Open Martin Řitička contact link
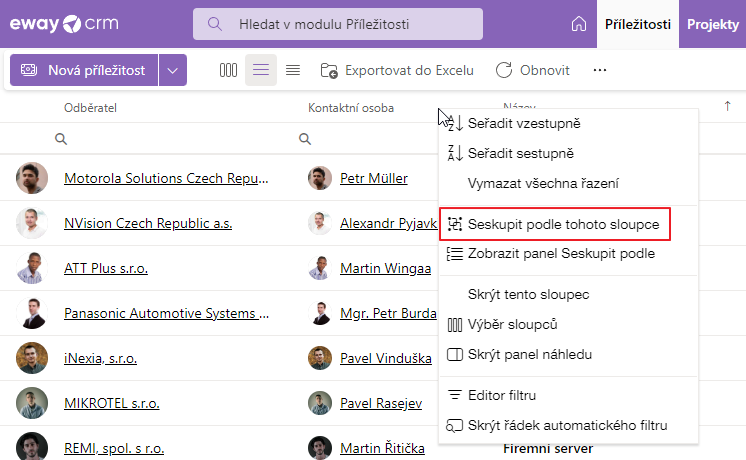 click(383, 448)
